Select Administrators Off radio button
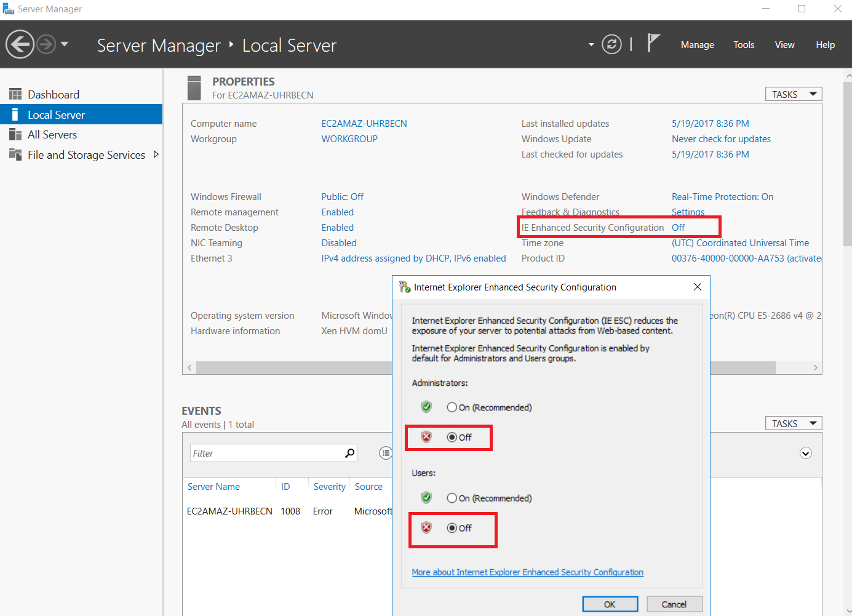This screenshot has height=616, width=852. coord(452,437)
